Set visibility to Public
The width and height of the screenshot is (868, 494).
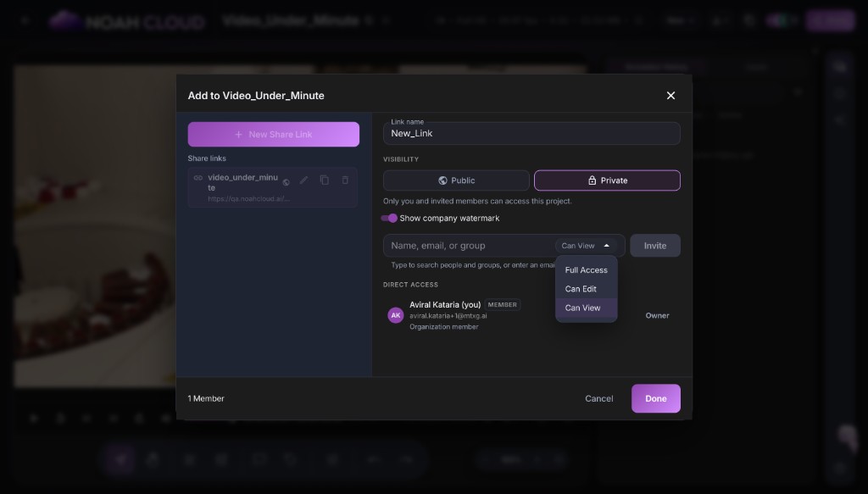pyautogui.click(x=456, y=180)
